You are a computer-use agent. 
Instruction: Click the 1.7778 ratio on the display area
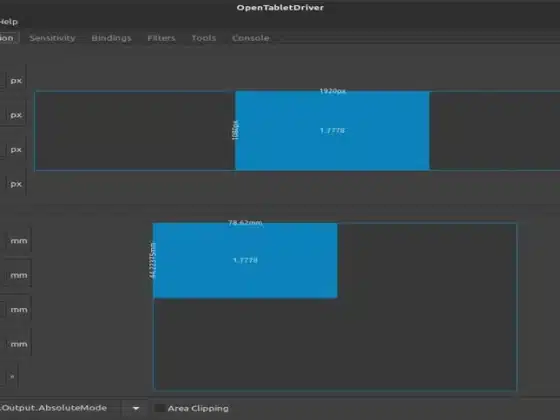[332, 131]
